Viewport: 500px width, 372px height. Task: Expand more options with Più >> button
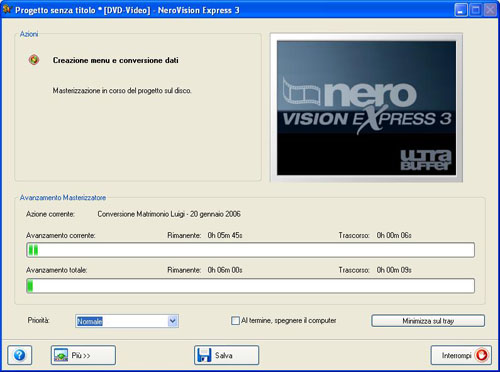point(83,355)
